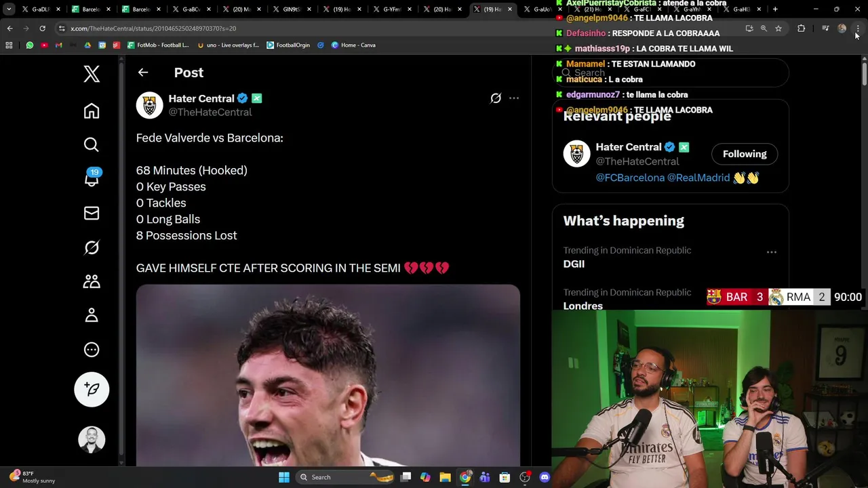Open Notifications bell with 19 badge
868x488 pixels.
pos(92,178)
